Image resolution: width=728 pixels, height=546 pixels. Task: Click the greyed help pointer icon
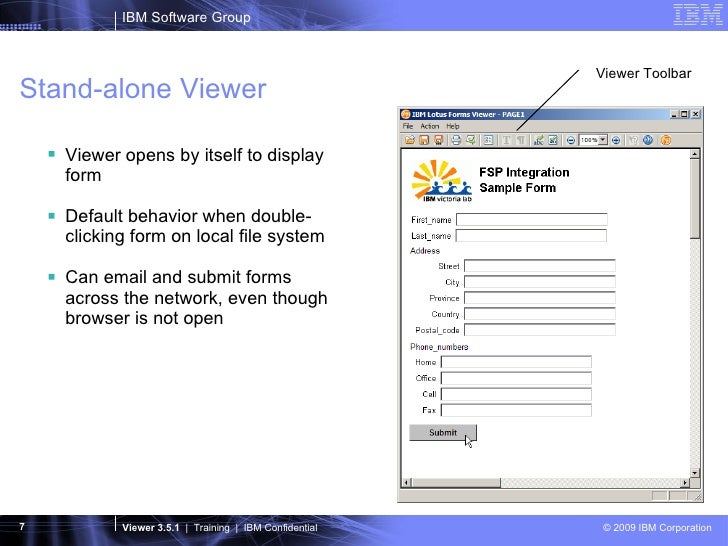[x=634, y=140]
